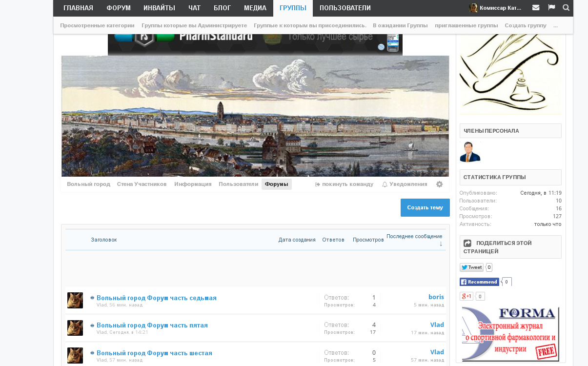Sort by Последнее сообщение column
Viewport: 588px width, 366px height.
coord(414,236)
